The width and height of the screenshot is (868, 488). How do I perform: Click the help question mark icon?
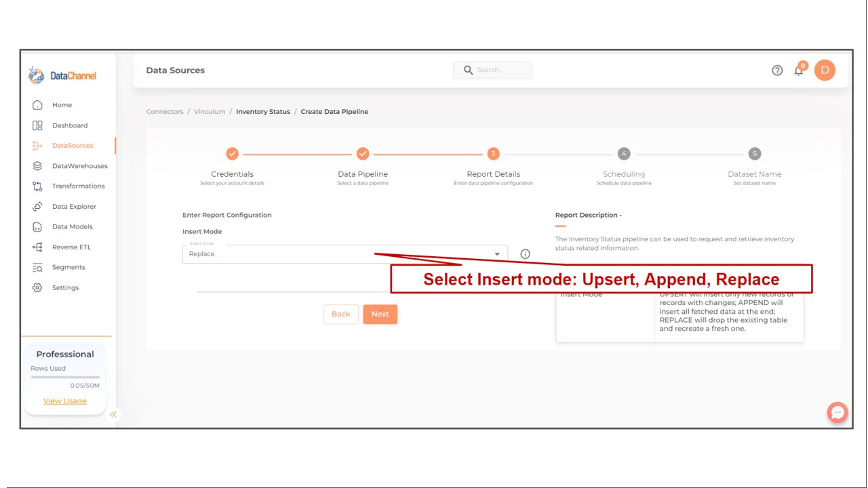pos(777,70)
